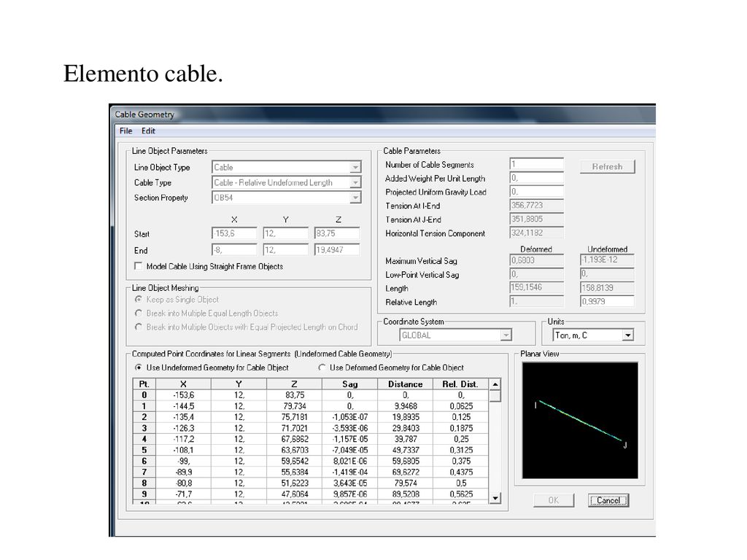This screenshot has width=747, height=560.
Task: Click the Start Z coordinate field
Action: [x=337, y=233]
